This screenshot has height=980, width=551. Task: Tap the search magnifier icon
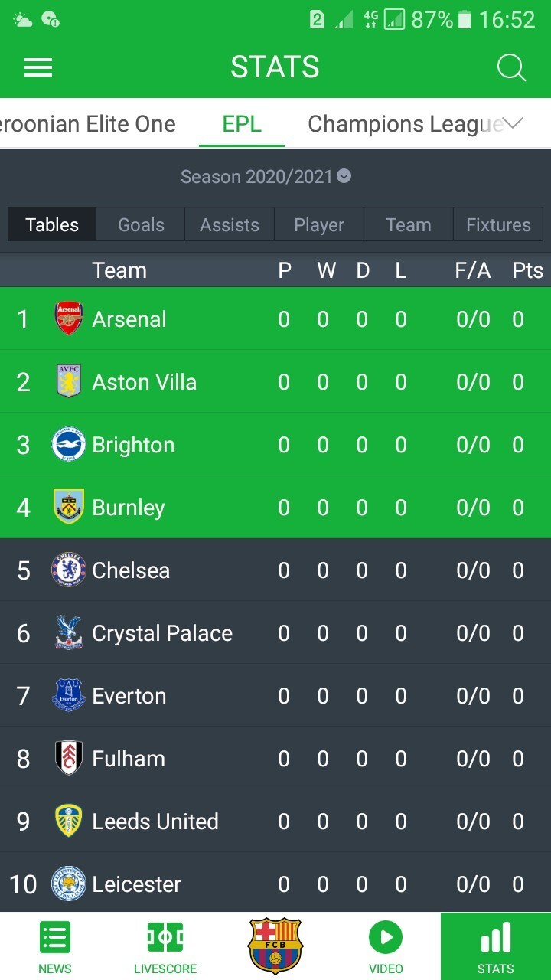click(511, 67)
